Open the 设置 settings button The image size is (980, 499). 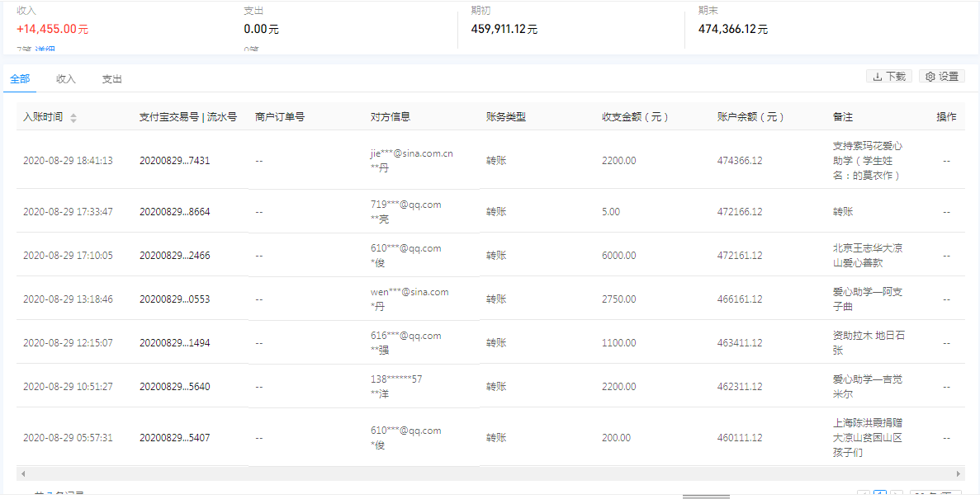pos(941,77)
